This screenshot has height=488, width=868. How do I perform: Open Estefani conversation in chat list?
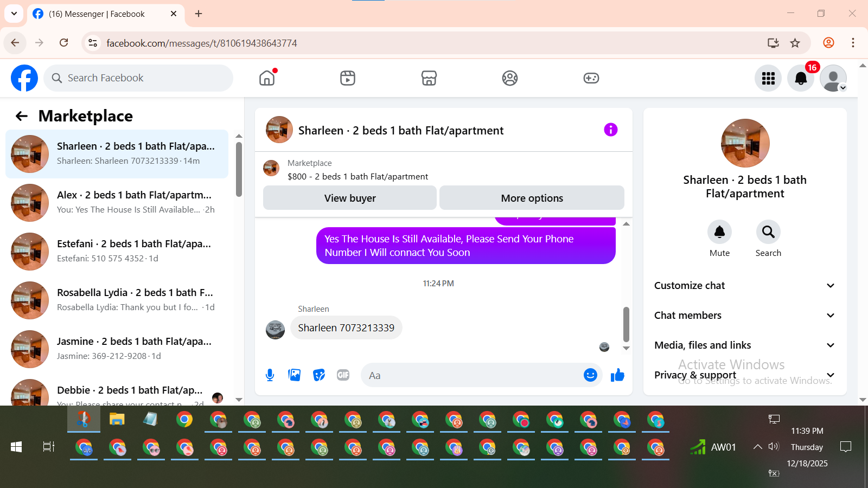click(x=117, y=251)
